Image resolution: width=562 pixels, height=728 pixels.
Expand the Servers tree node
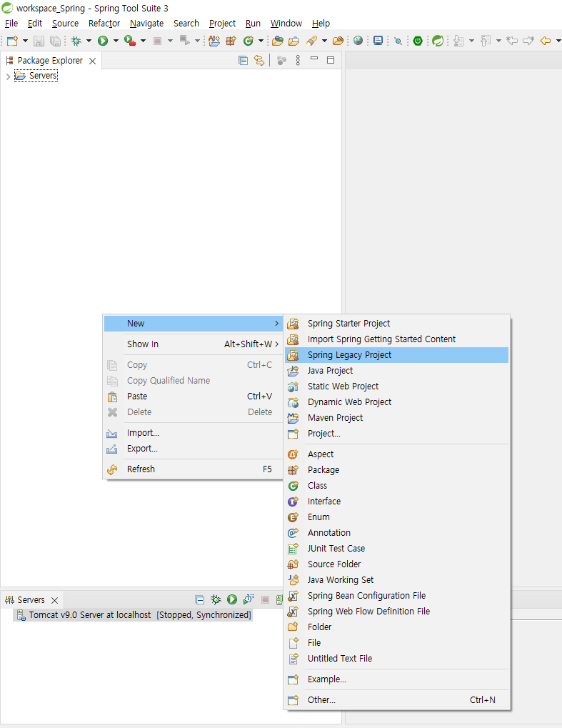coord(8,76)
